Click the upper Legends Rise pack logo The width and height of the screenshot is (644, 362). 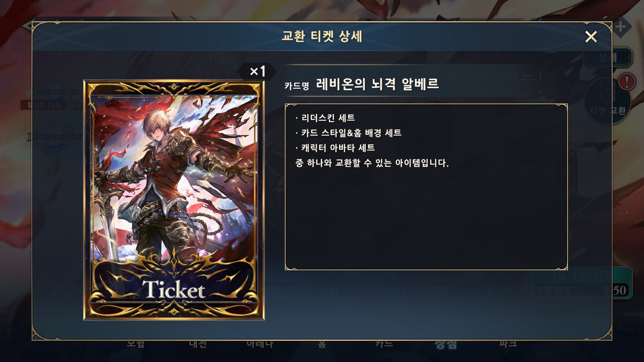coord(54,91)
